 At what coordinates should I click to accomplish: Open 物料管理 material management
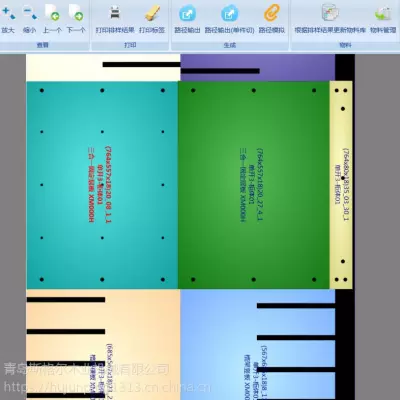pos(383,13)
